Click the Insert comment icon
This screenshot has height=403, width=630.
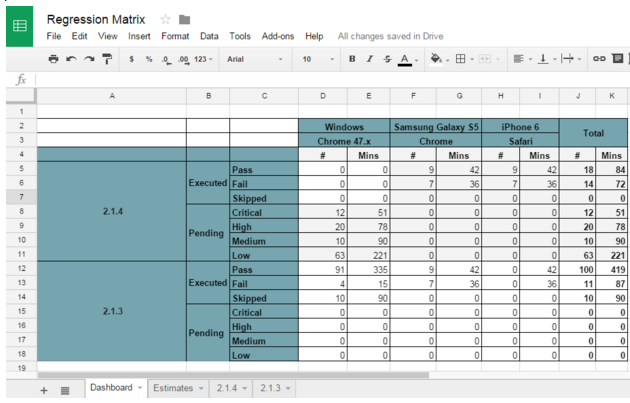(618, 59)
